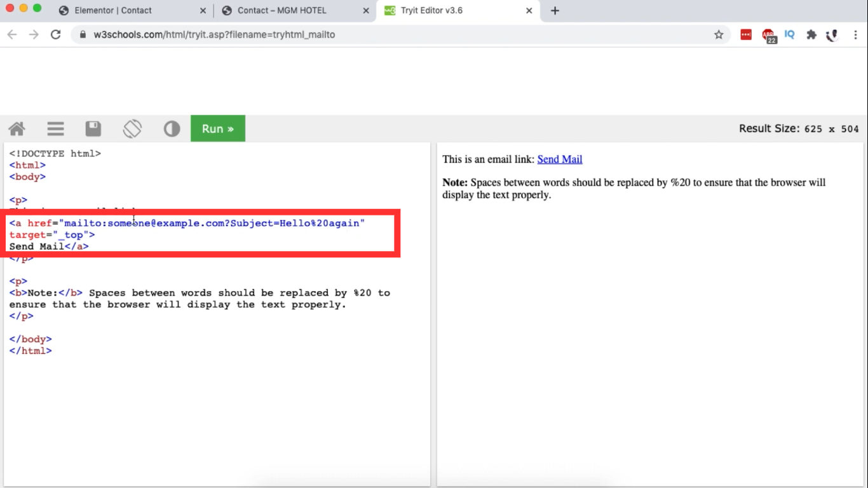Go forward with the browser forward arrow
Image resolution: width=868 pixels, height=488 pixels.
tap(34, 35)
